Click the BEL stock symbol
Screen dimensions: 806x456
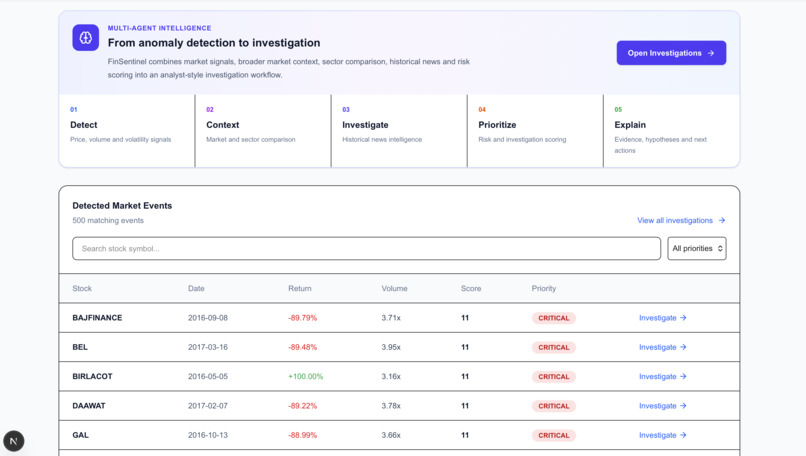click(x=80, y=347)
